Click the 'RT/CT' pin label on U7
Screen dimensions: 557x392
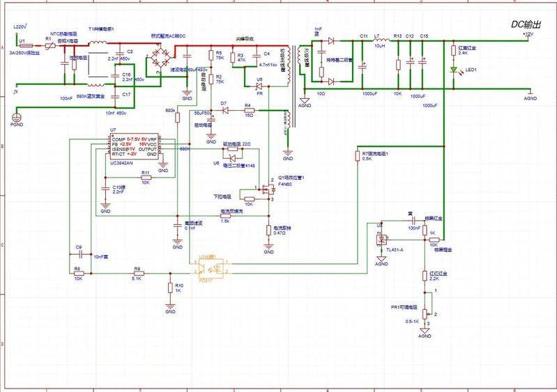(x=119, y=155)
